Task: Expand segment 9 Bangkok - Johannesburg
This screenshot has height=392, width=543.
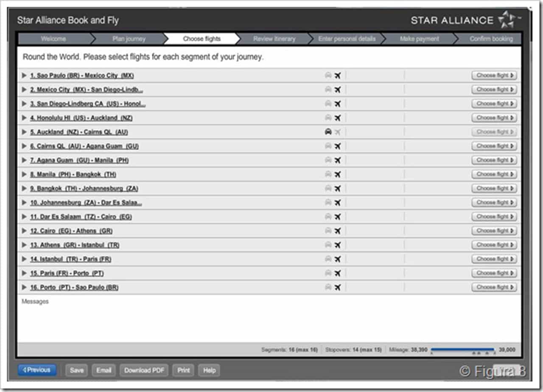Action: 24,189
